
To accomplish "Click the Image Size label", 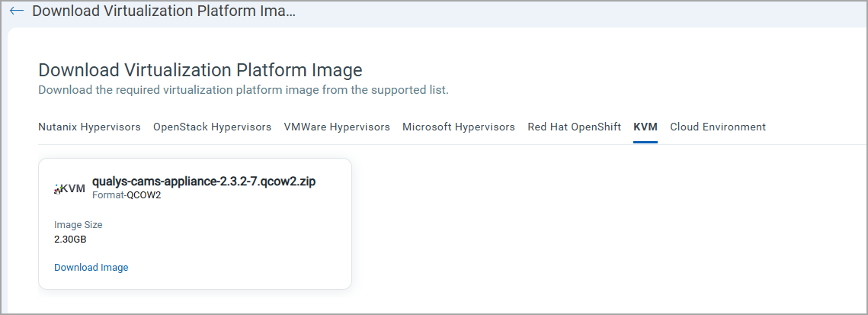I will coord(78,225).
